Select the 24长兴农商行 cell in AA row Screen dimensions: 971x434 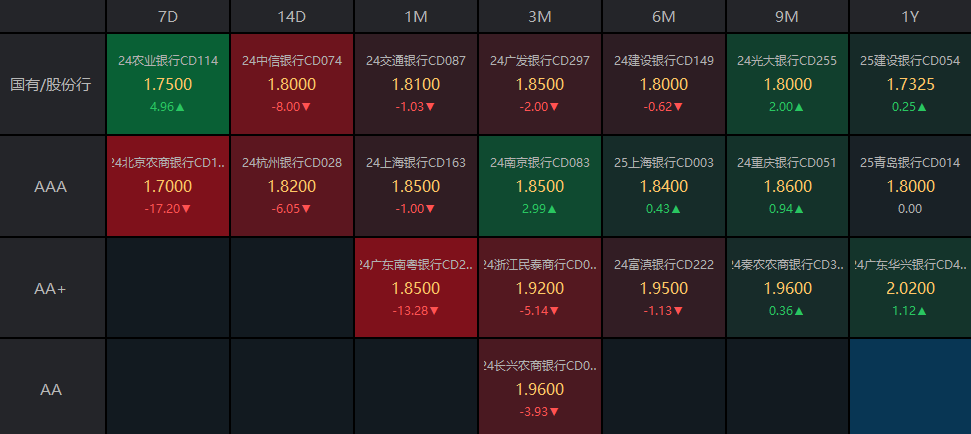pos(540,388)
